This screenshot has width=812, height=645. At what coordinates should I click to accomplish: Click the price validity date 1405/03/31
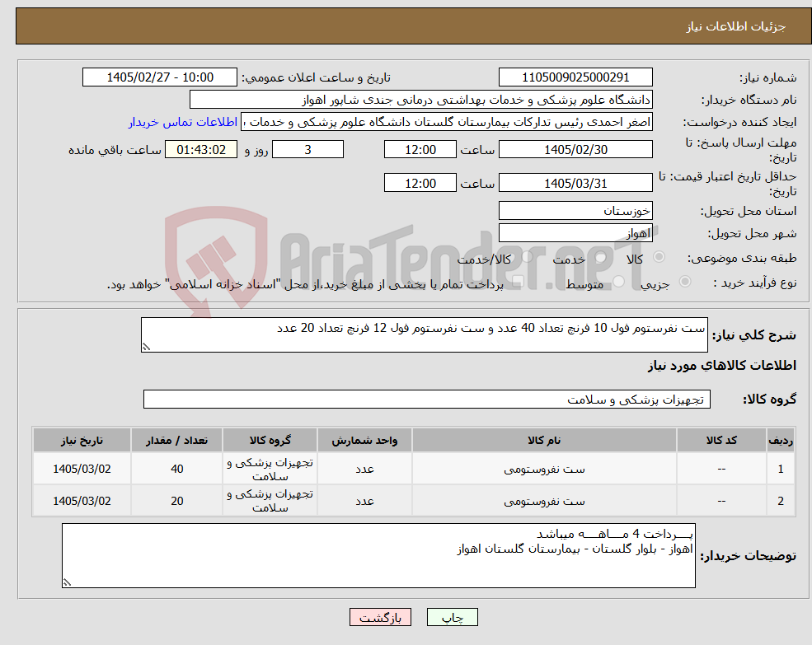(575, 183)
